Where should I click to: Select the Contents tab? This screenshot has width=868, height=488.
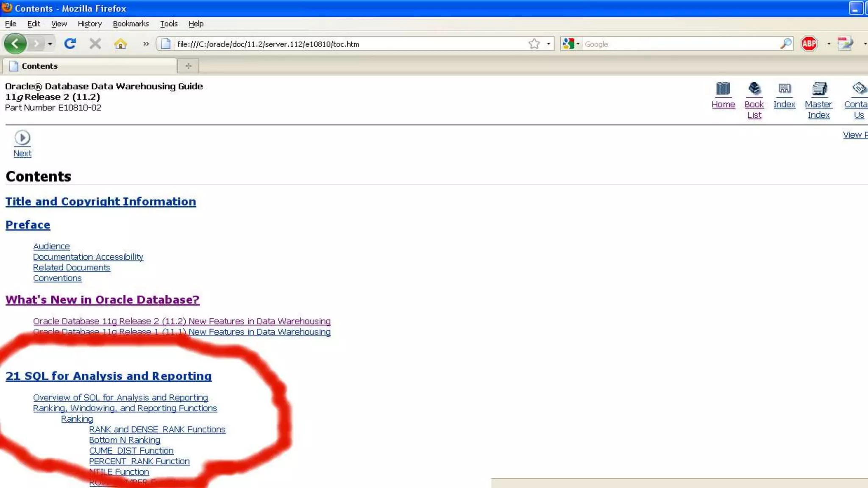click(x=90, y=66)
